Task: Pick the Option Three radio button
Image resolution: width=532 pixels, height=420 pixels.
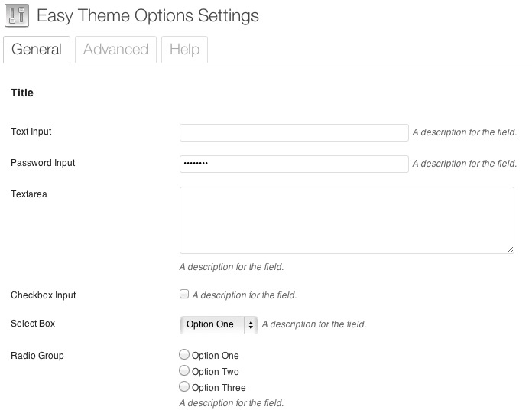Action: point(183,387)
